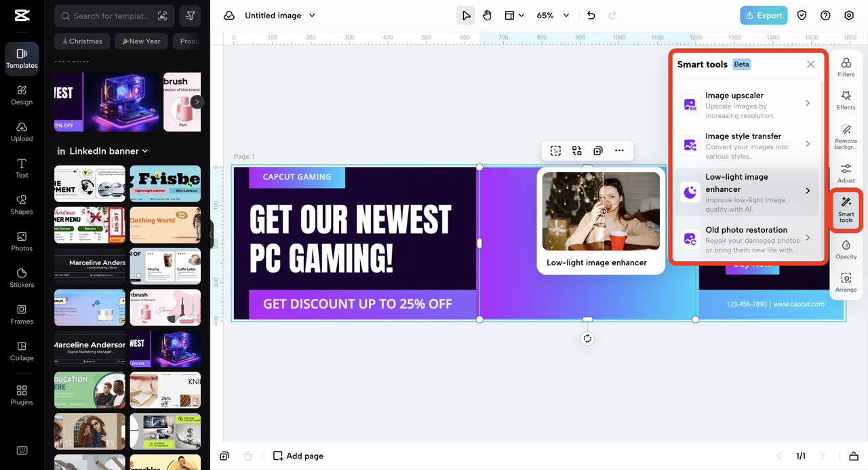Open the layers icon at bottom right
This screenshot has width=868, height=470.
tap(854, 456)
